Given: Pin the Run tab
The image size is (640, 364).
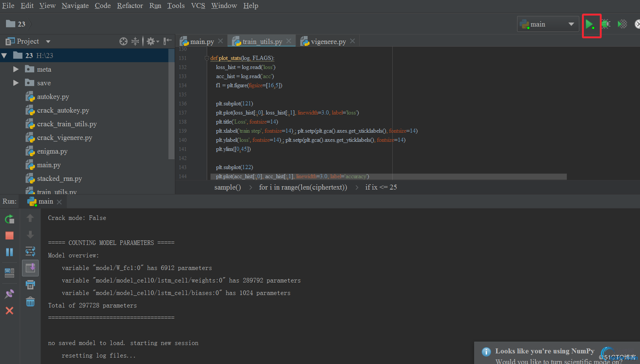Looking at the screenshot, I should click(x=9, y=294).
